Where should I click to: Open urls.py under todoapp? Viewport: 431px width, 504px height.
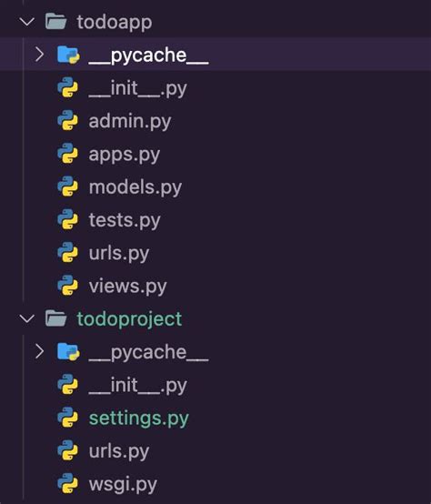(119, 254)
